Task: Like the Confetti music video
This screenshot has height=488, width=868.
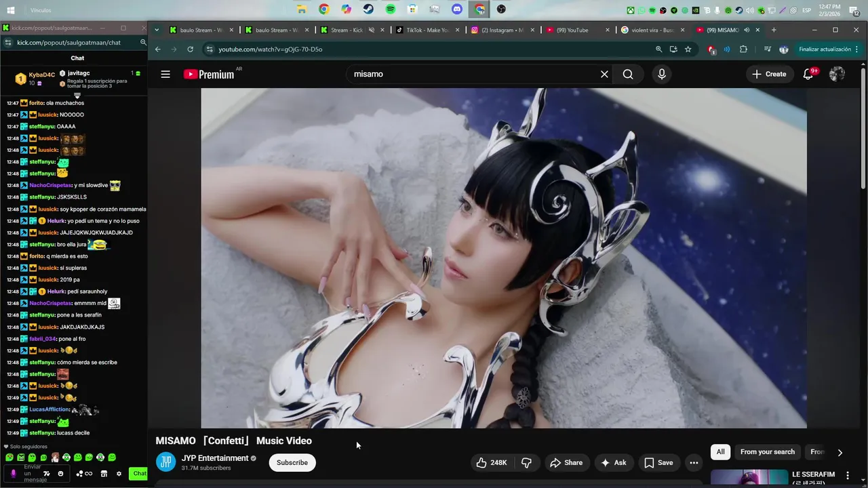Action: [x=492, y=462]
